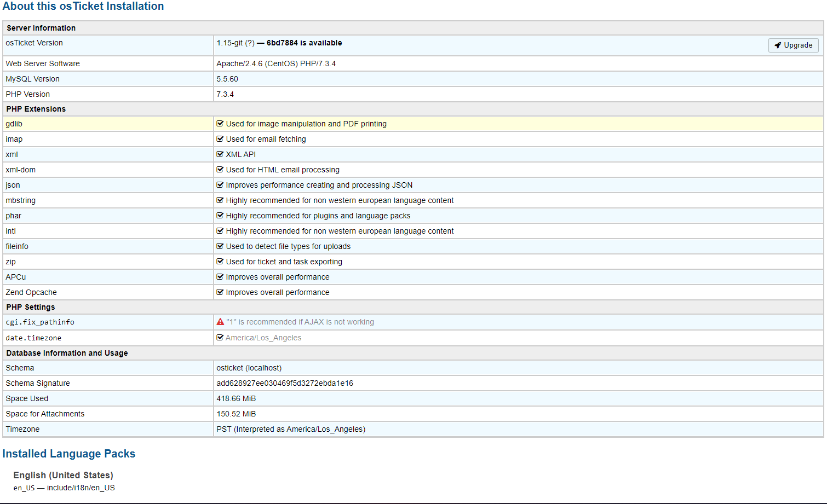The image size is (827, 504).
Task: Select 'Used for HTML email processing' text
Action: [283, 170]
